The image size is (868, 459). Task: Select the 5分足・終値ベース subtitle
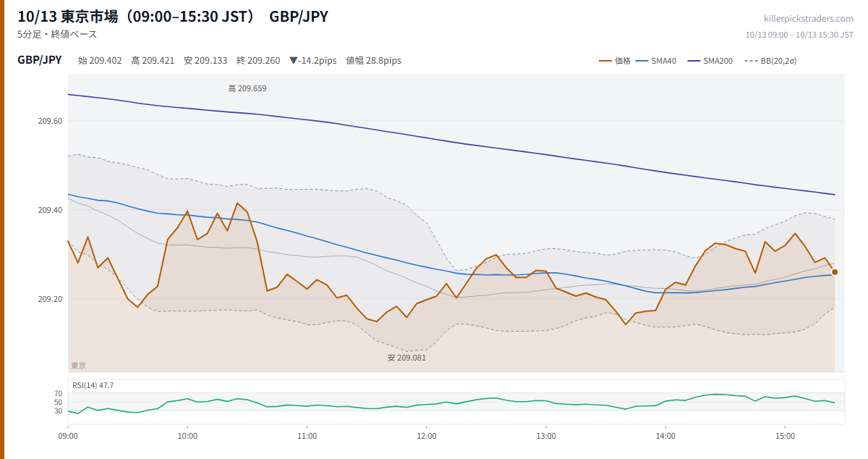57,34
